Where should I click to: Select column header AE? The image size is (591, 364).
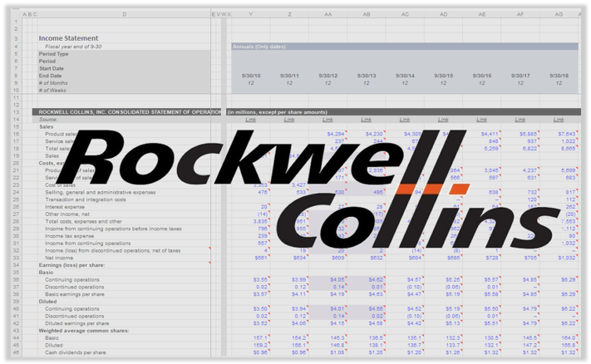482,14
